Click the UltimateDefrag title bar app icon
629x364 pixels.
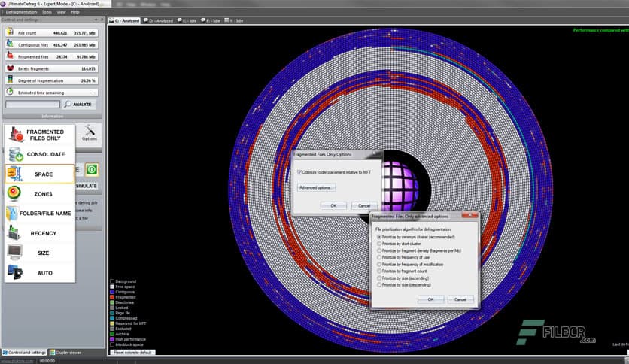point(3,3)
